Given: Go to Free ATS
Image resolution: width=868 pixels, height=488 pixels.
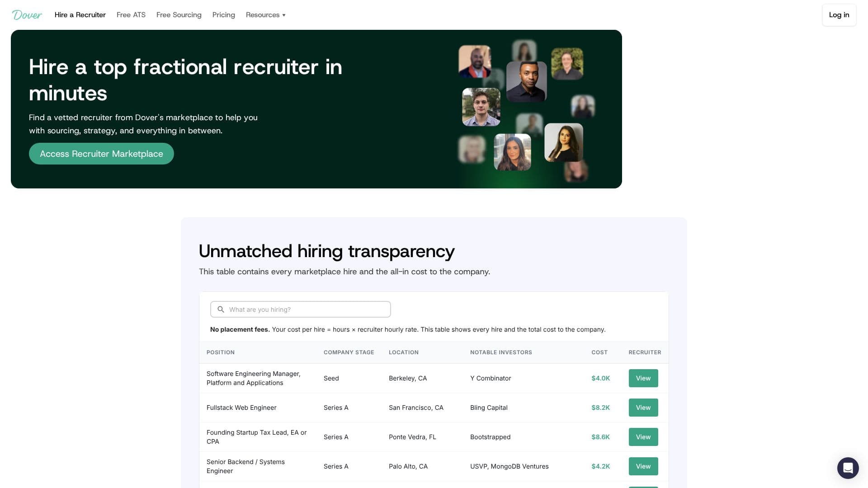Looking at the screenshot, I should click(x=131, y=15).
